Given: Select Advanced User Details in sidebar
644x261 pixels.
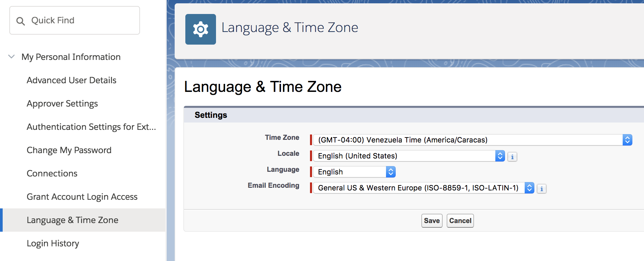Looking at the screenshot, I should point(71,80).
